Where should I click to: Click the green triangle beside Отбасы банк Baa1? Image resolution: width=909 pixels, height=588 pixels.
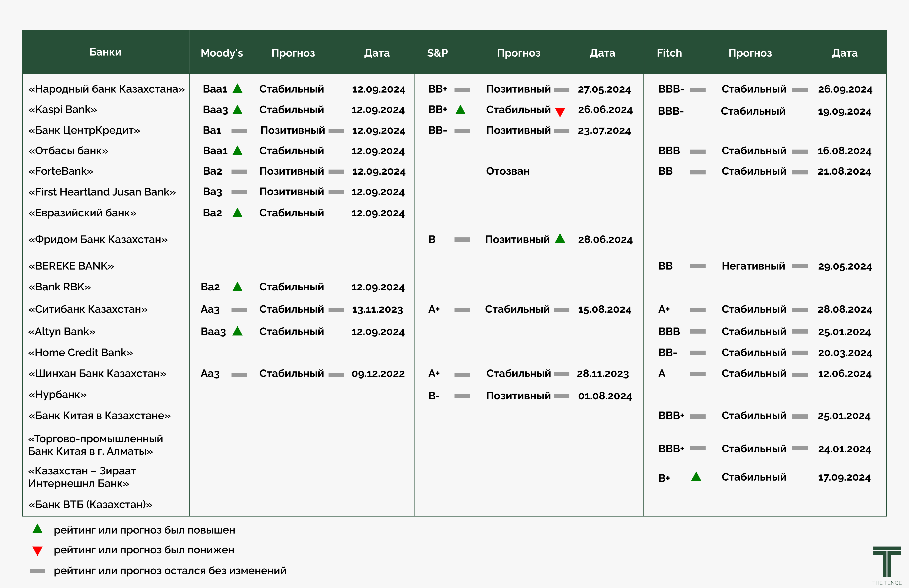click(x=237, y=150)
